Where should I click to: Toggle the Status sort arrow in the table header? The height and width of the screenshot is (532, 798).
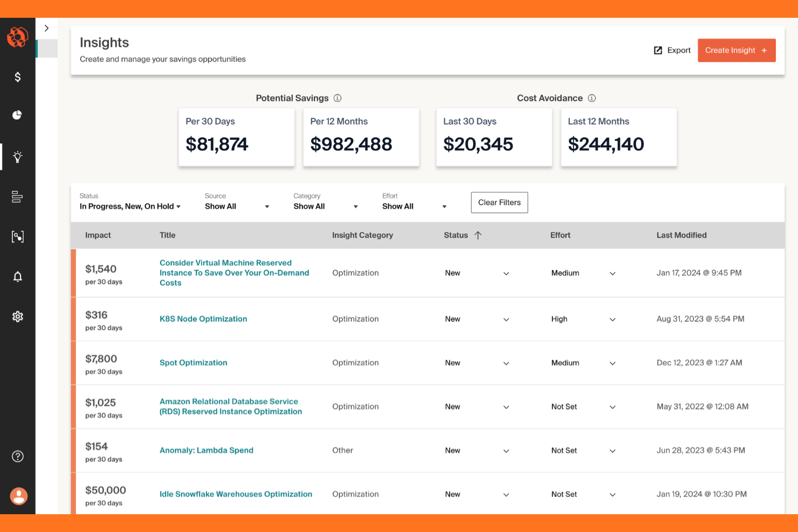[x=478, y=235]
